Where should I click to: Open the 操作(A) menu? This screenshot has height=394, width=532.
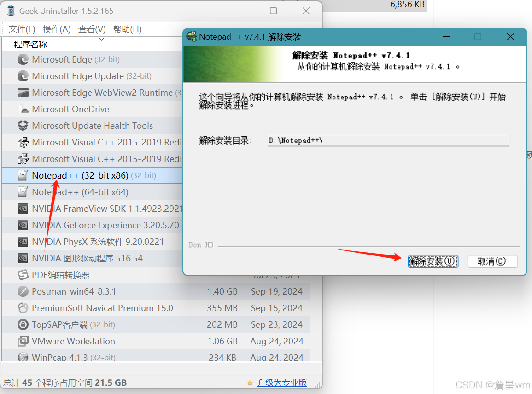[57, 29]
